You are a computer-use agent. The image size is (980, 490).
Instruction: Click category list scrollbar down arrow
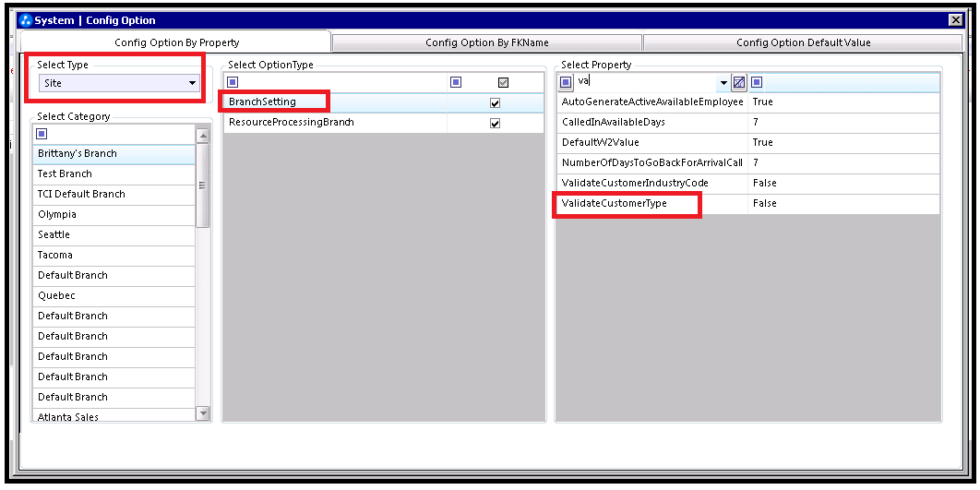[203, 413]
